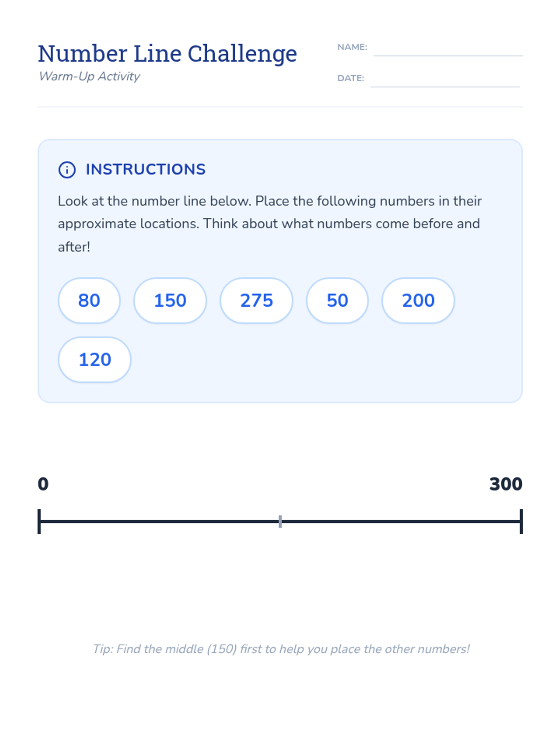The image size is (560, 747).
Task: Click the middle tick on number line
Action: (x=280, y=521)
